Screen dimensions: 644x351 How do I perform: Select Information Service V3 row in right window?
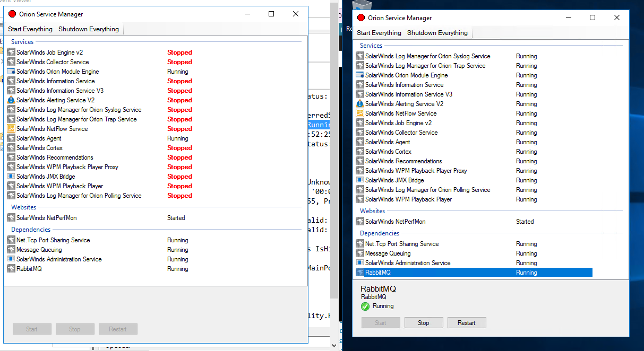click(474, 94)
